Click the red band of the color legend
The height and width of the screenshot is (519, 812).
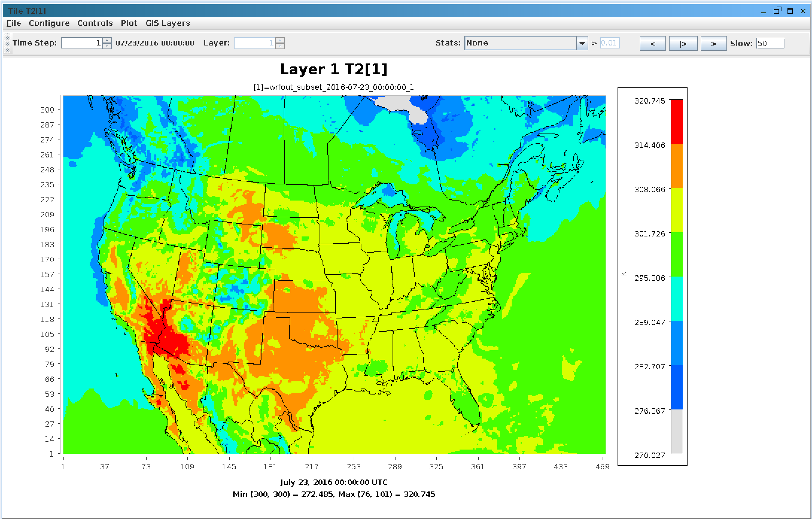(677, 122)
